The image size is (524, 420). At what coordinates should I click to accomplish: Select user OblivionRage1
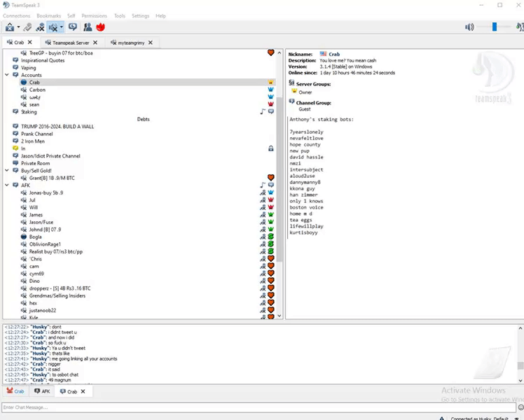[x=45, y=244]
